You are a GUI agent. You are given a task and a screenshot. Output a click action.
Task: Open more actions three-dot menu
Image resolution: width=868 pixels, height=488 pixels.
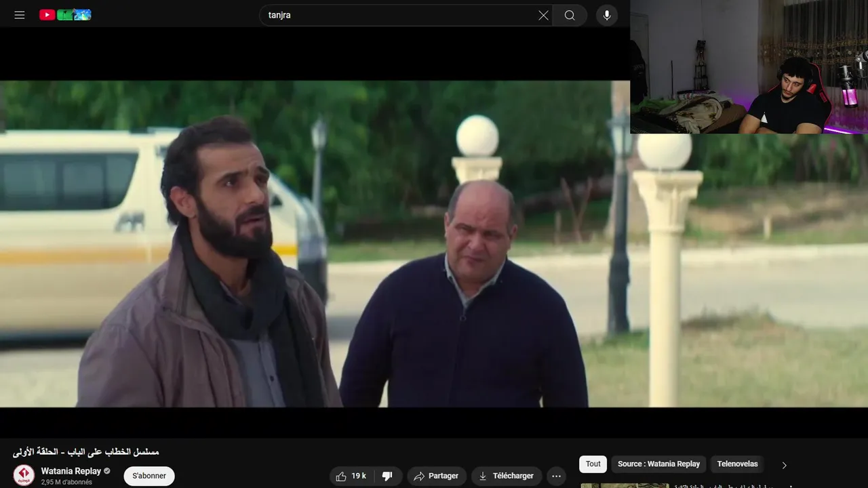[556, 476]
